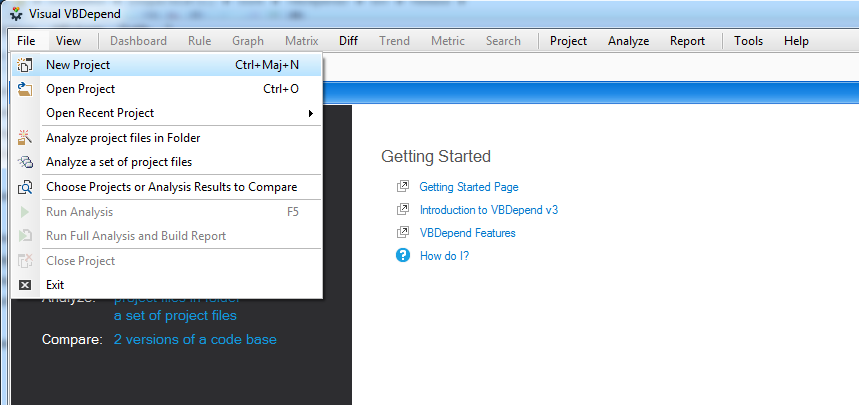Open Introduction to VBDepend v3 link
This screenshot has height=405, width=859.
pos(488,210)
